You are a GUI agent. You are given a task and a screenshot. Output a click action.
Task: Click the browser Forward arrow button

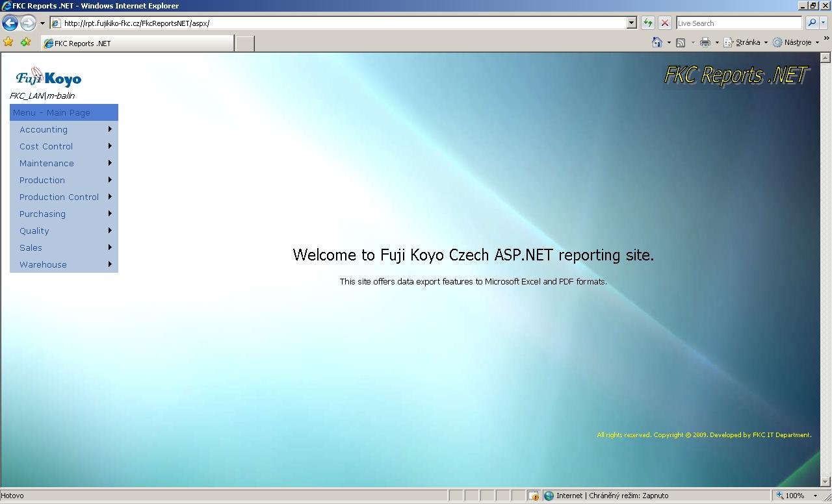coord(28,23)
